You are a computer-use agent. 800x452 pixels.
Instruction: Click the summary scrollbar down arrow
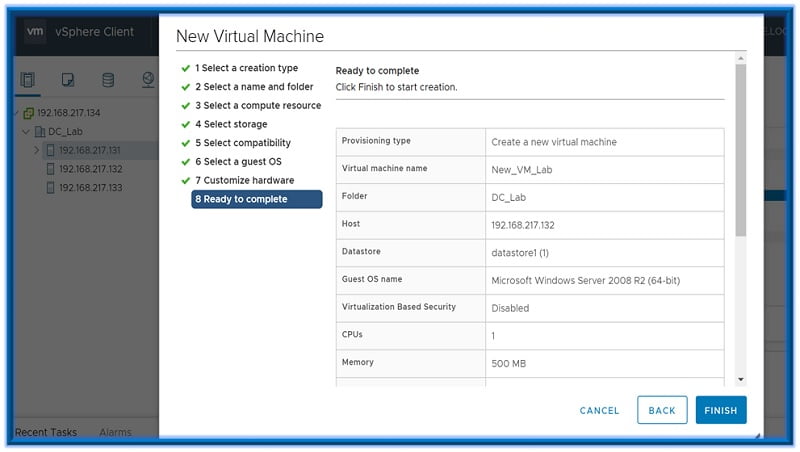point(741,379)
